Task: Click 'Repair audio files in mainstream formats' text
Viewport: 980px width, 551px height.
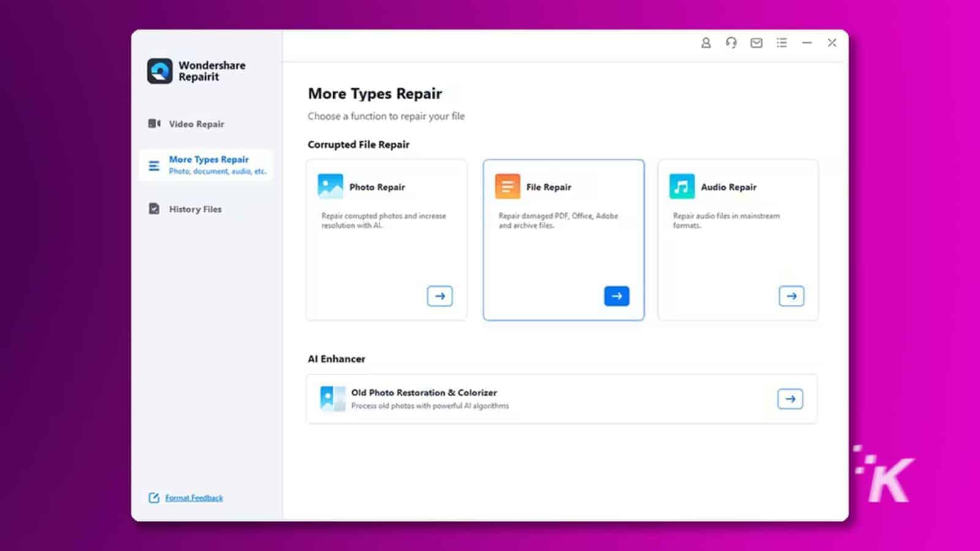Action: click(726, 220)
